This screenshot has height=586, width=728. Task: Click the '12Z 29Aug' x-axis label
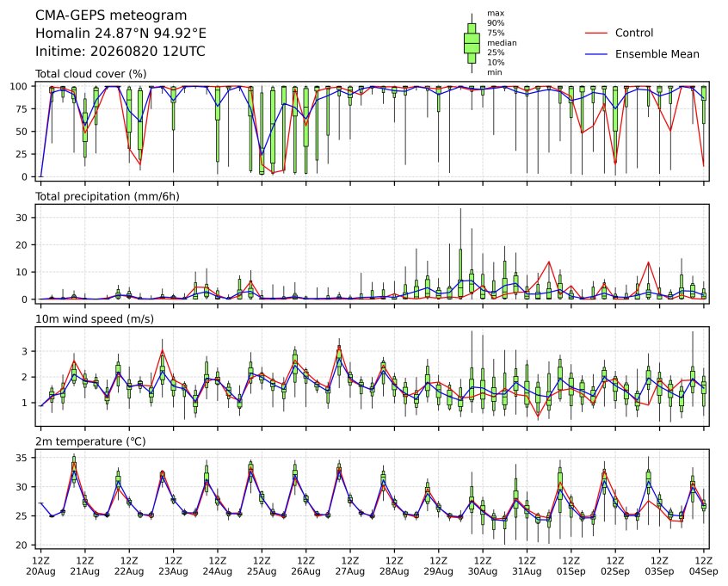tap(438, 566)
